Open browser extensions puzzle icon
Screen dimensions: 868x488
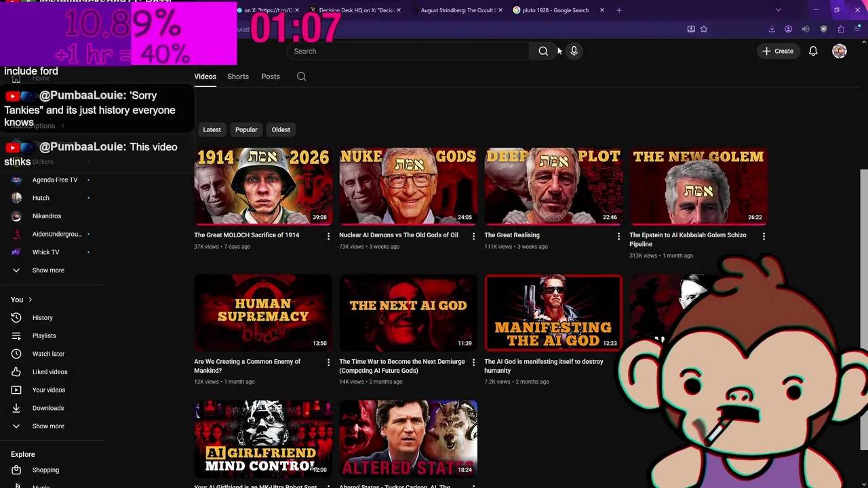coord(841,29)
